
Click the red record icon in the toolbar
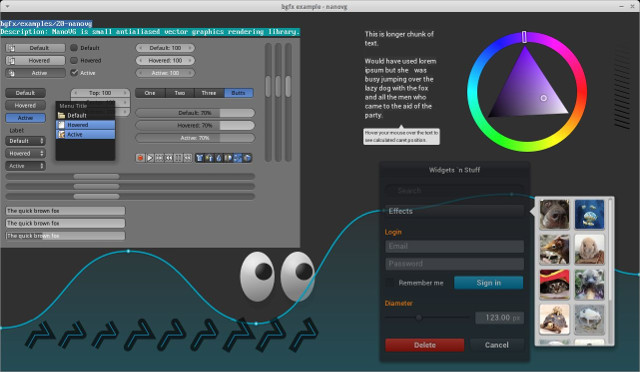pyautogui.click(x=140, y=158)
